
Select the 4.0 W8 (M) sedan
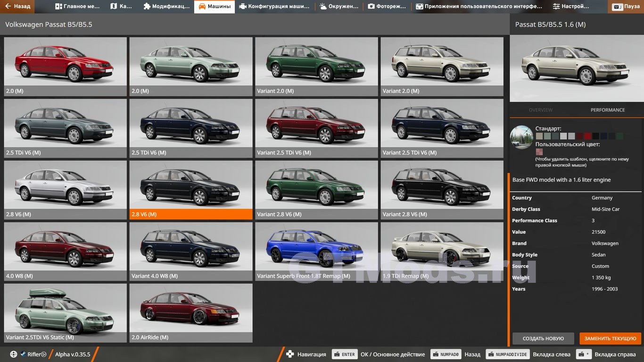point(66,252)
